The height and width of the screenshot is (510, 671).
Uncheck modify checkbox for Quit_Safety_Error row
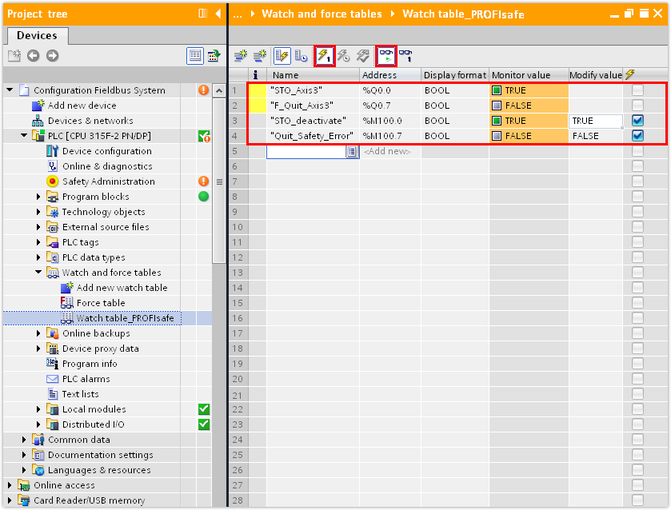(x=637, y=135)
